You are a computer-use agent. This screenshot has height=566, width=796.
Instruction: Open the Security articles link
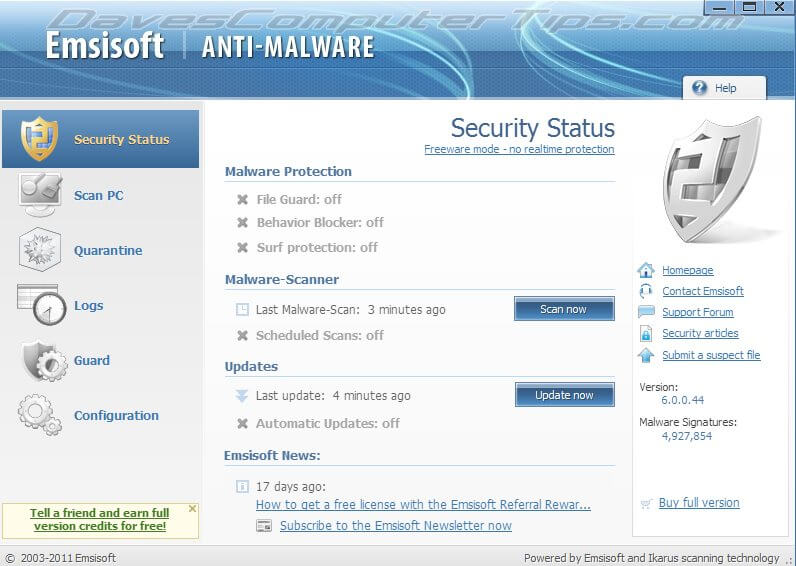pyautogui.click(x=701, y=333)
